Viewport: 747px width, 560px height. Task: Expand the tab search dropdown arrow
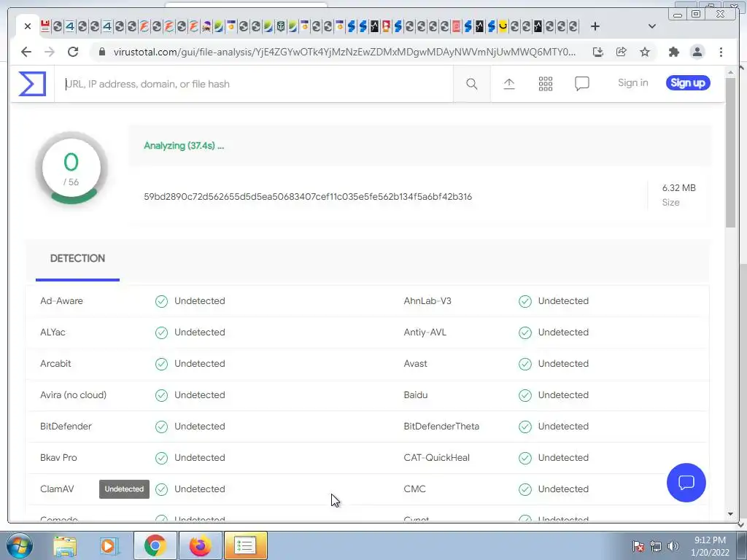click(651, 26)
